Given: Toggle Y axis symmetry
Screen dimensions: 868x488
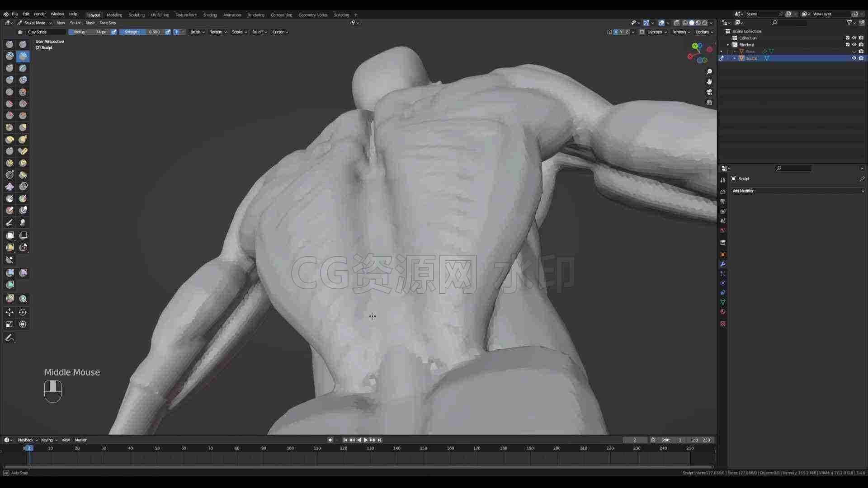Looking at the screenshot, I should click(621, 32).
